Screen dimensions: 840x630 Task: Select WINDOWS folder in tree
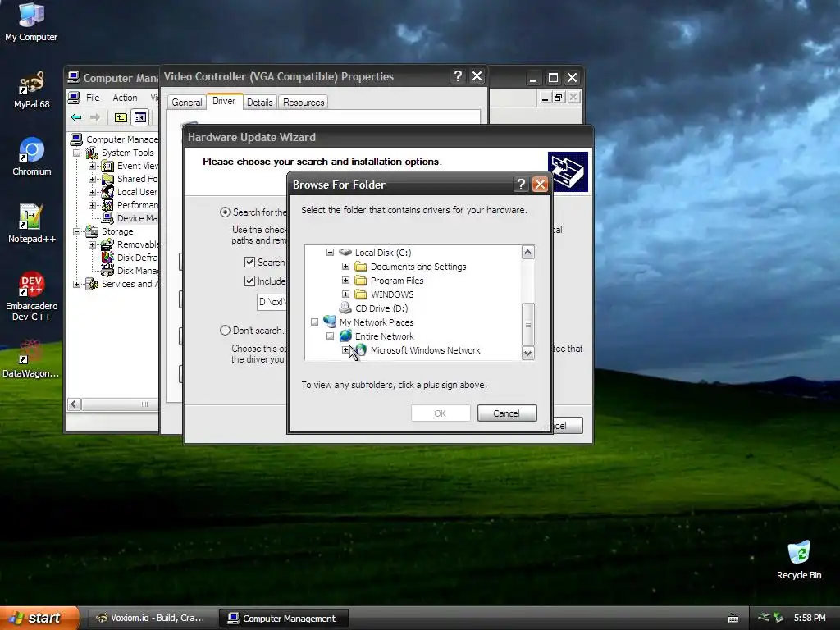pyautogui.click(x=391, y=294)
